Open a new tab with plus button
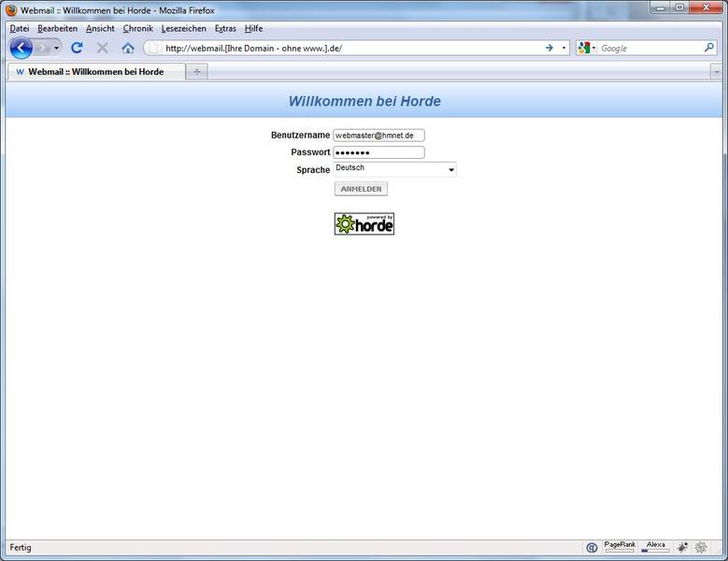This screenshot has width=728, height=561. click(197, 71)
